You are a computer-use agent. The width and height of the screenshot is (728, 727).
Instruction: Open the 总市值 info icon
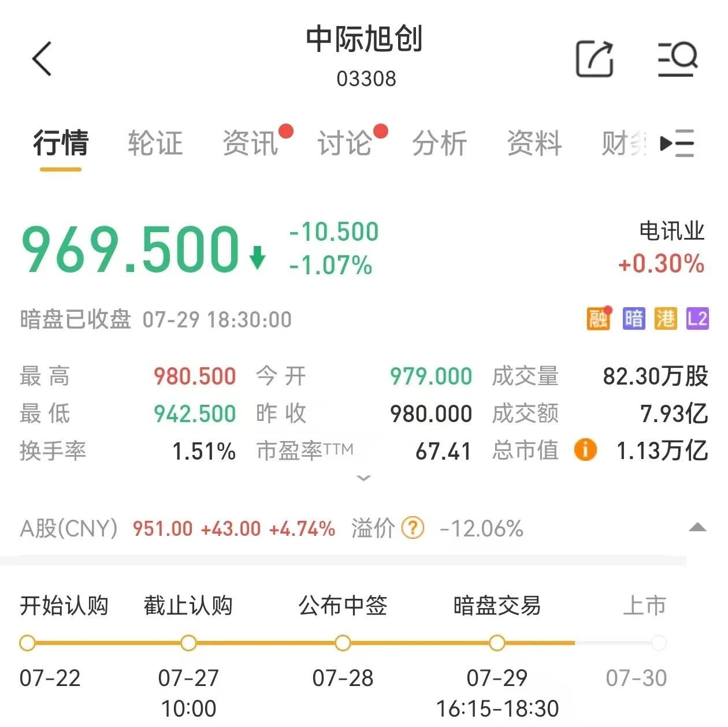tap(585, 450)
